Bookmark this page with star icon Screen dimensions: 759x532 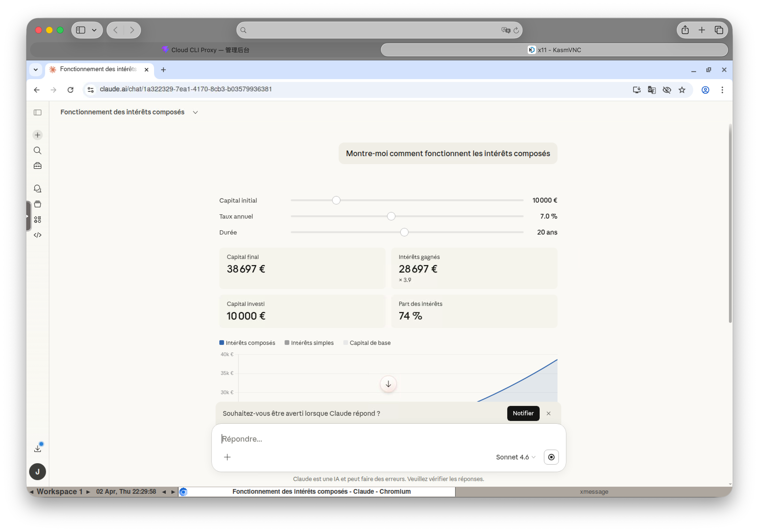coord(682,90)
